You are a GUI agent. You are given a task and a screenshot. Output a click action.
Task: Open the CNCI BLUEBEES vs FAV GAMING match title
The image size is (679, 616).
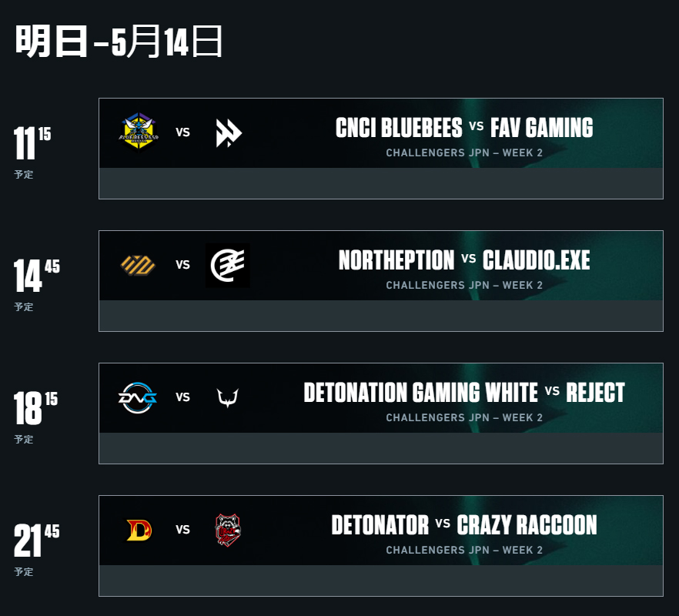[464, 128]
